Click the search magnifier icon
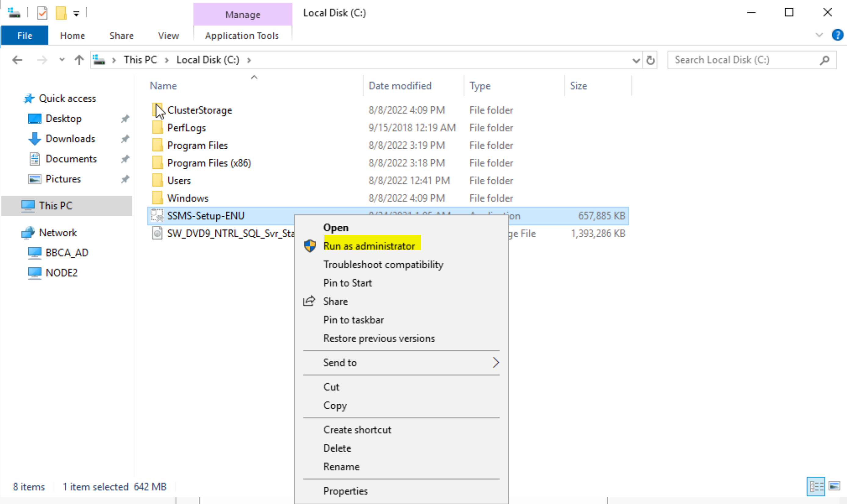847x504 pixels. coord(825,60)
